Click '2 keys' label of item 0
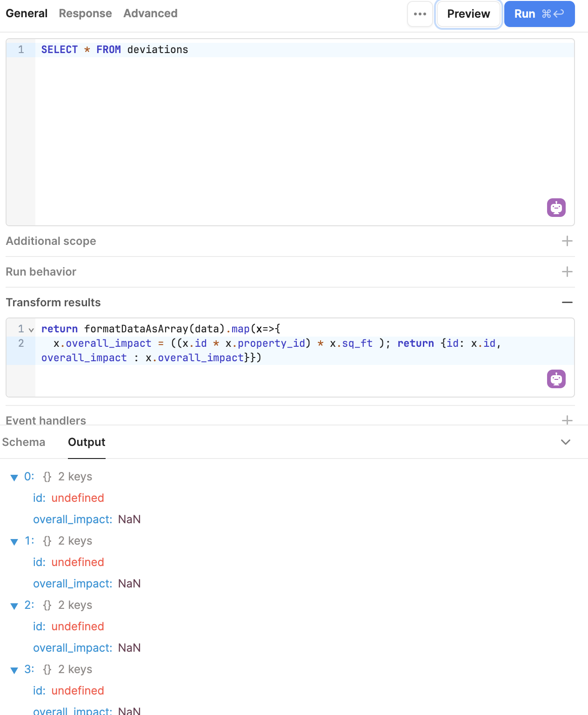 coord(75,477)
